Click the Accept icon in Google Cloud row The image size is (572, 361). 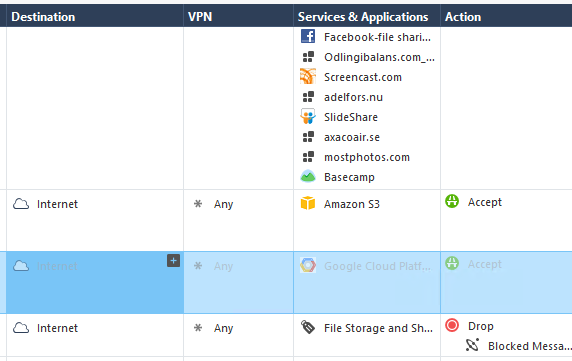tap(452, 263)
